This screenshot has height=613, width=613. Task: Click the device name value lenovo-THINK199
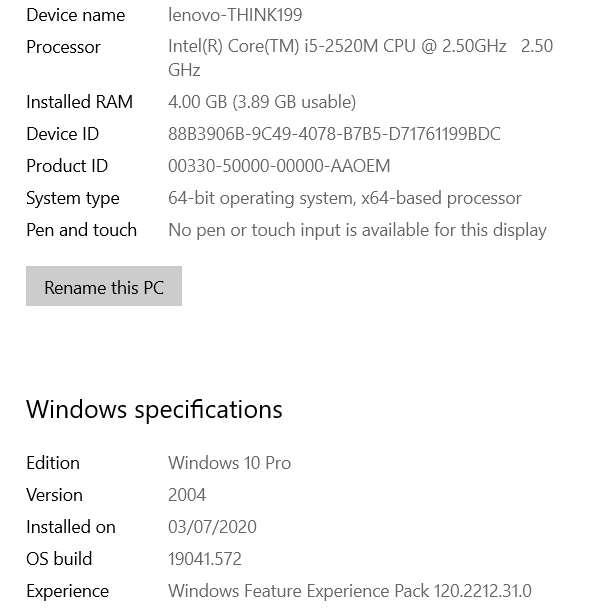pos(235,15)
